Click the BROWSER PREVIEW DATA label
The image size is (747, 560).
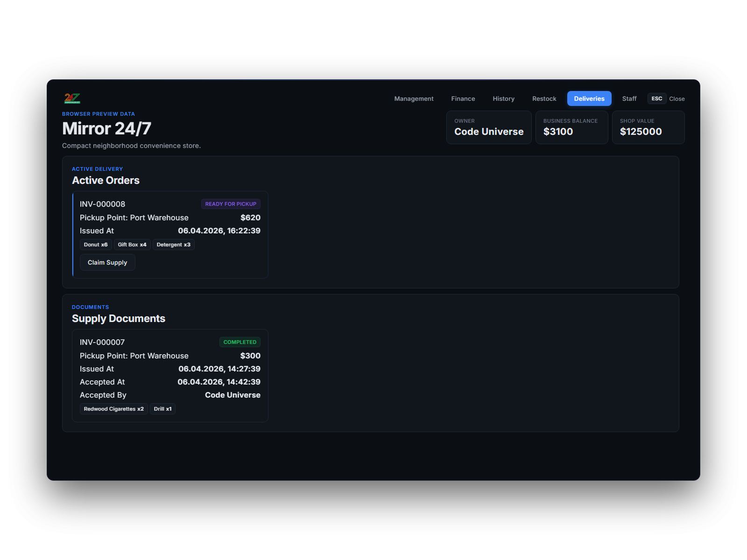(x=99, y=114)
